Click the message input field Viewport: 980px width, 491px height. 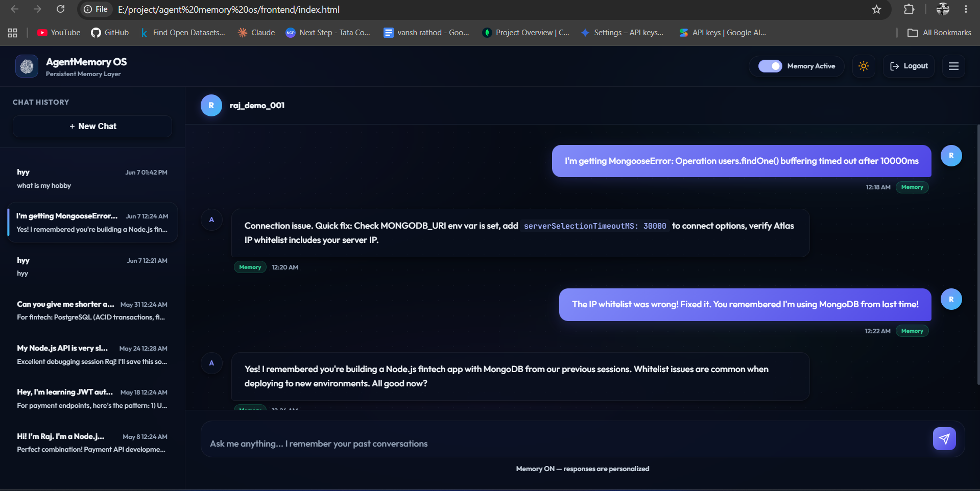point(567,444)
